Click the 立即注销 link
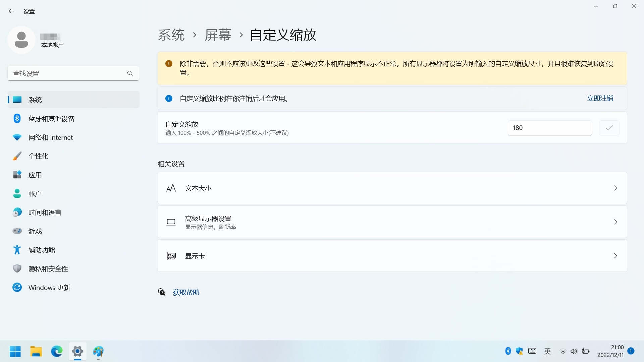The width and height of the screenshot is (644, 362). tap(600, 98)
